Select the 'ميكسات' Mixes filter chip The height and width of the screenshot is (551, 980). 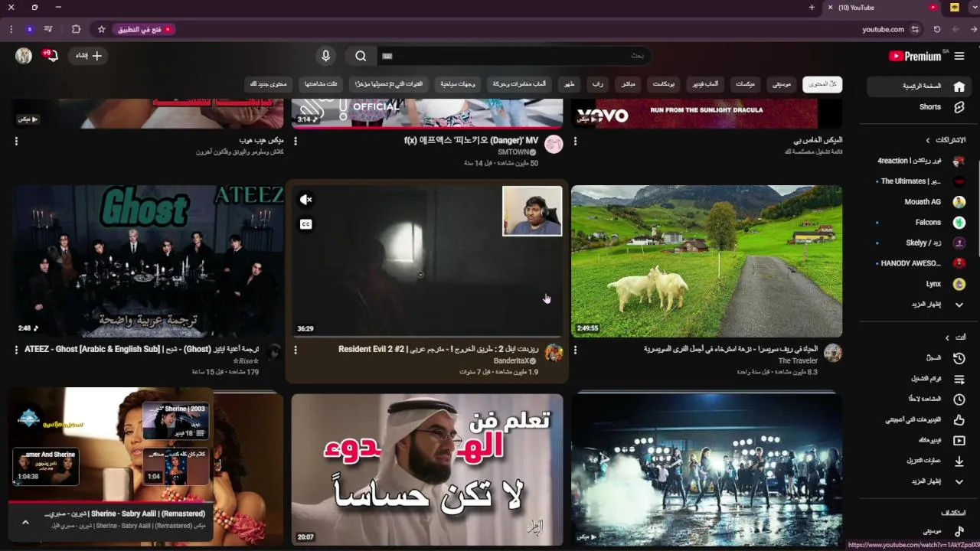pos(745,84)
